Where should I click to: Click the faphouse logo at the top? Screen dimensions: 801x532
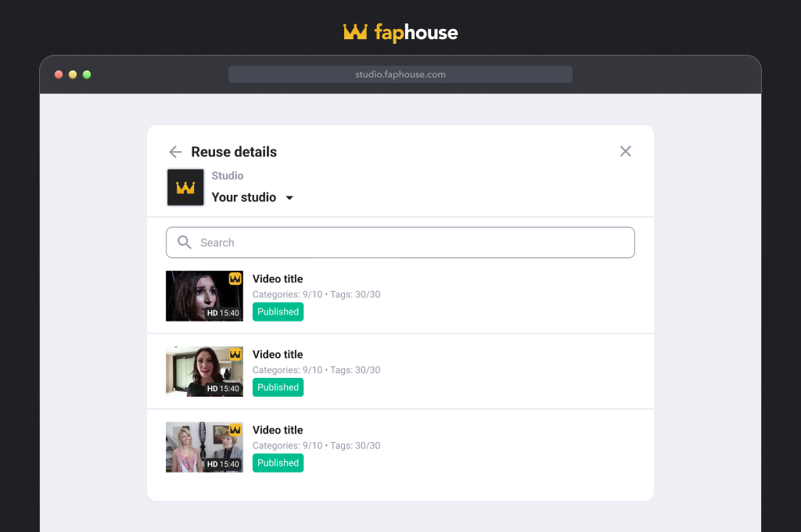pyautogui.click(x=400, y=33)
